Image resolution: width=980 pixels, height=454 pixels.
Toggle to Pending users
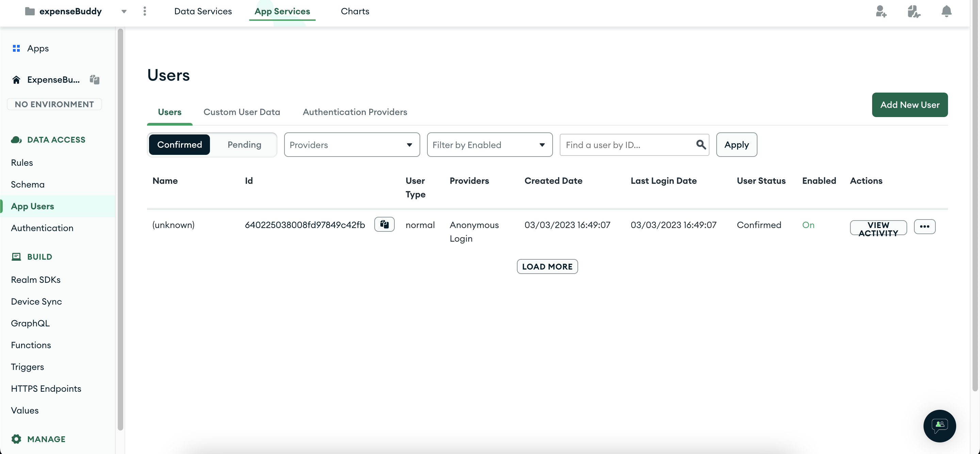click(x=244, y=145)
